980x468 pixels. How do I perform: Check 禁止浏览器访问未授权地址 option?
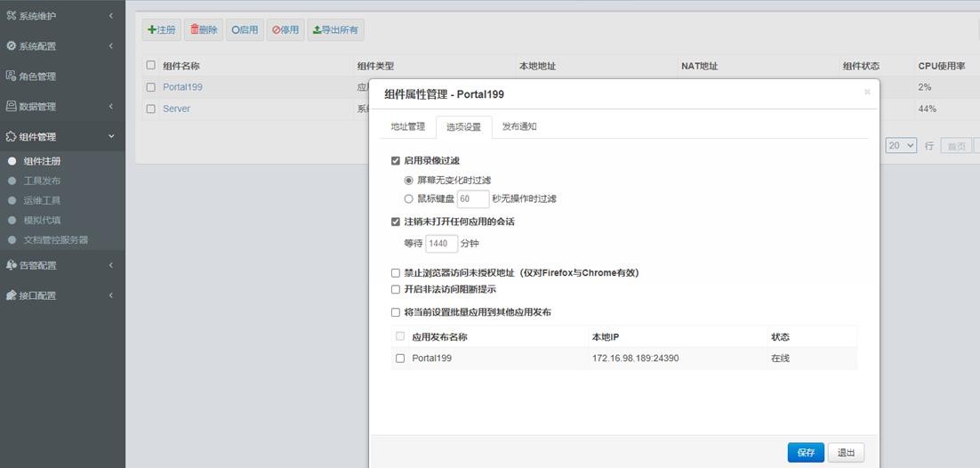396,273
